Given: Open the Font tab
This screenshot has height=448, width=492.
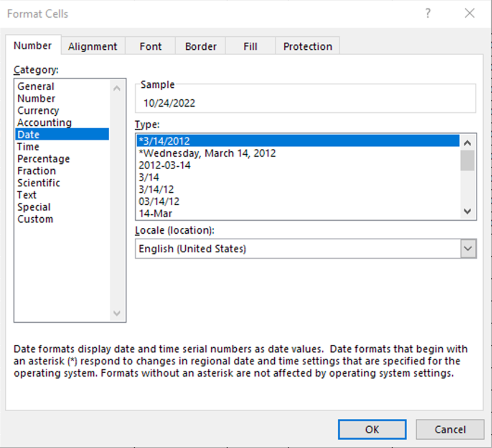Looking at the screenshot, I should [150, 46].
